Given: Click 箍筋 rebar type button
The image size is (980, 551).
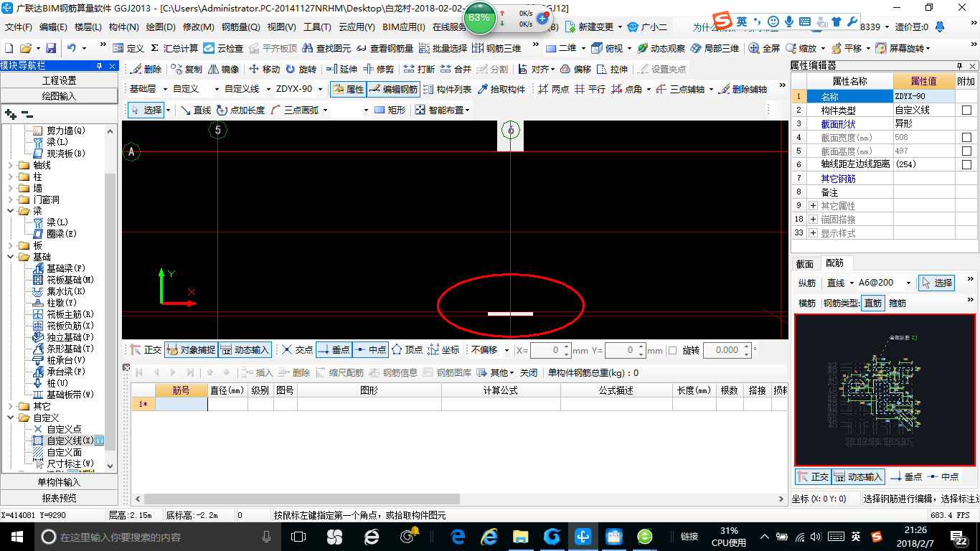Looking at the screenshot, I should (897, 303).
